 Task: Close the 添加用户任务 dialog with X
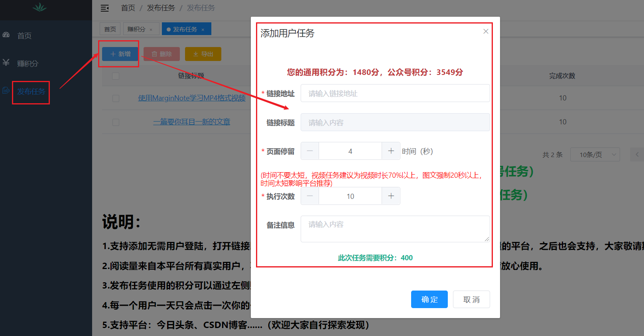coord(486,31)
